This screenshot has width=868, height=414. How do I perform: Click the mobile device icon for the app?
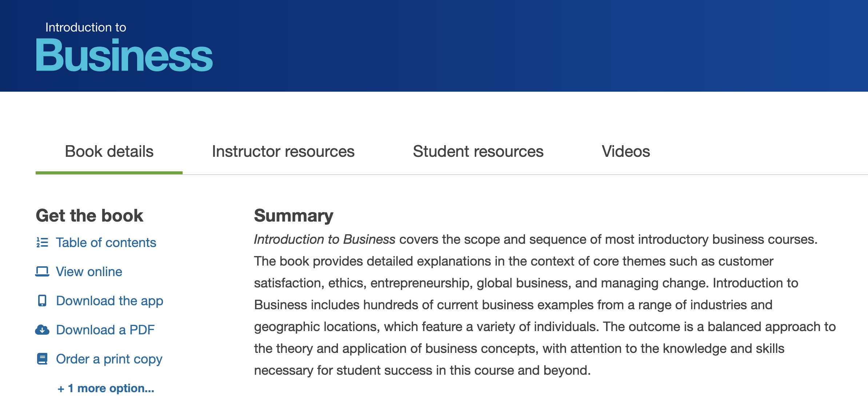(x=42, y=300)
